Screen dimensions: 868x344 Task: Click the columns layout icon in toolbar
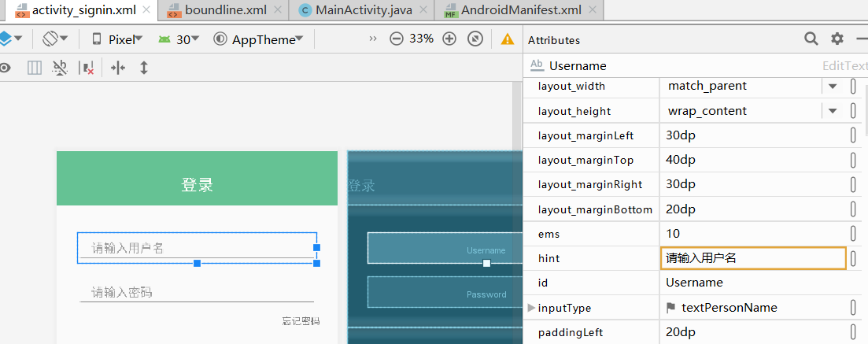(x=35, y=68)
